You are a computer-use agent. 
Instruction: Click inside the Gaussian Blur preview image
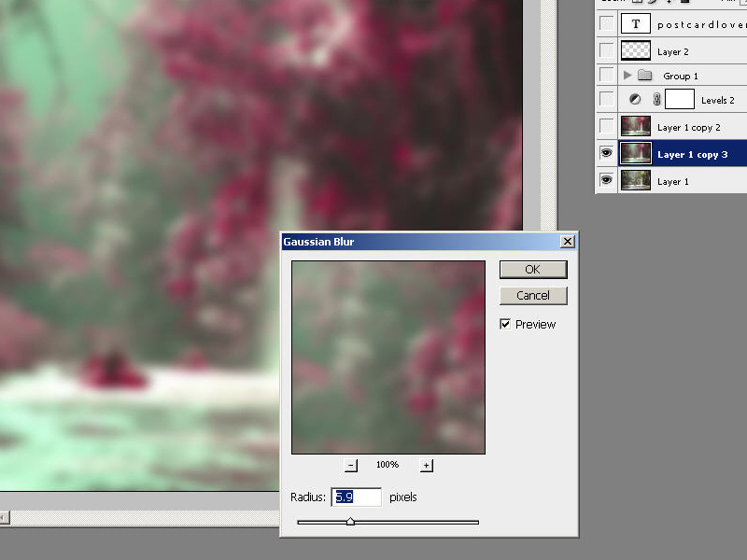pyautogui.click(x=388, y=357)
